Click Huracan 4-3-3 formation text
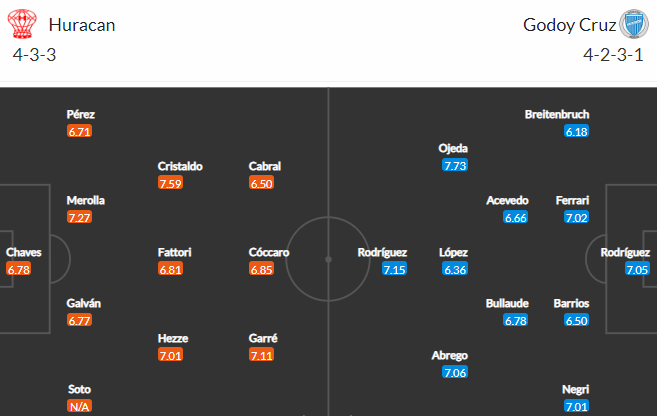The height and width of the screenshot is (416, 657). pos(34,55)
